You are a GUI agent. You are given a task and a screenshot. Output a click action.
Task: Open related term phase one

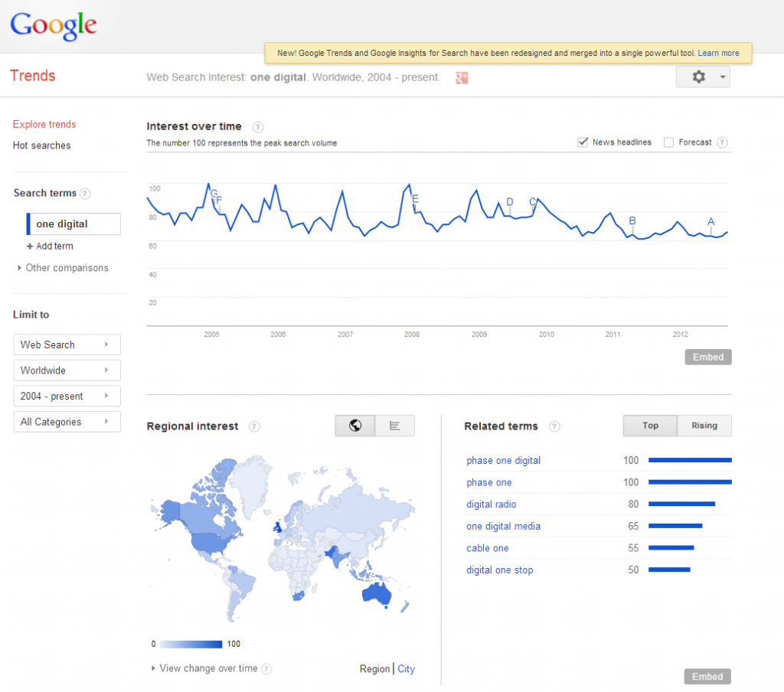(488, 482)
